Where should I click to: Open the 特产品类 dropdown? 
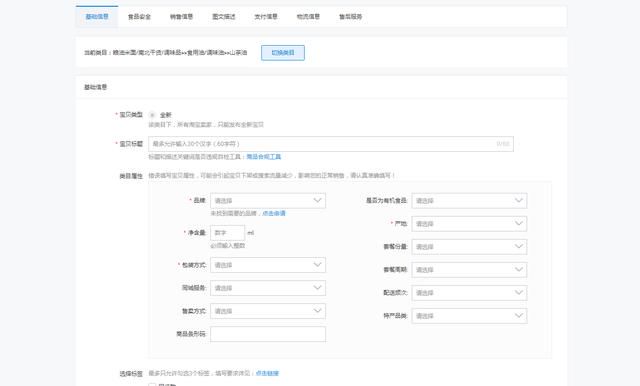tap(469, 316)
